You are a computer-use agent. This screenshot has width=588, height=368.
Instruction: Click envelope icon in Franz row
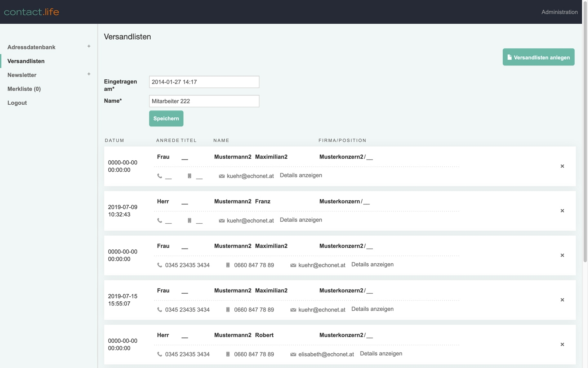(x=222, y=221)
